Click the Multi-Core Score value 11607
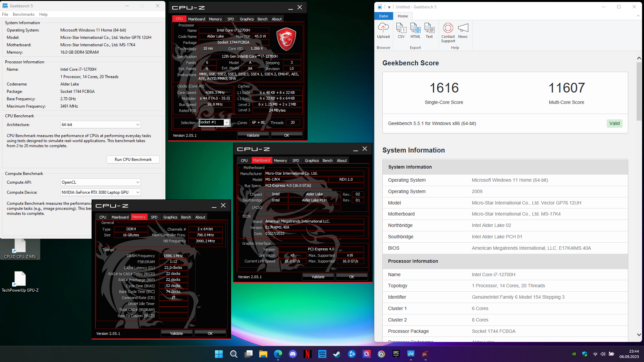This screenshot has width=644, height=362. click(x=567, y=88)
